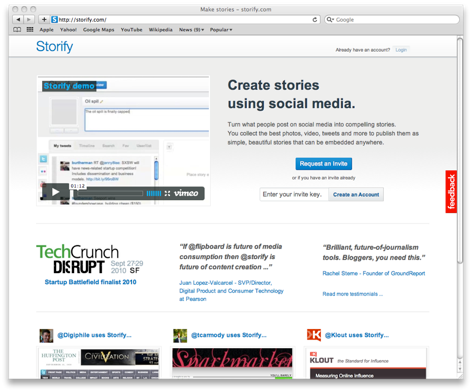Click Read more testimonials link
Image resolution: width=472 pixels, height=392 pixels.
point(353,294)
